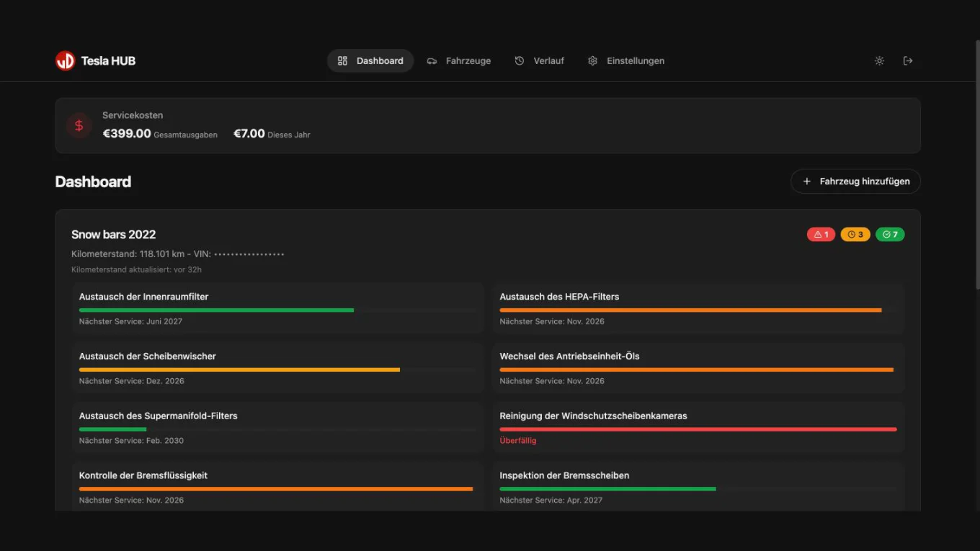Click the red dollar sign Servicekosten icon
Screen dimensions: 980x551
pos(79,125)
